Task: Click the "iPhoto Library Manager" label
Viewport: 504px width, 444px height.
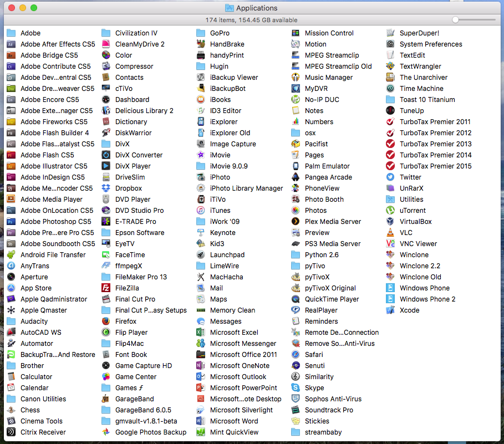Action: [247, 188]
